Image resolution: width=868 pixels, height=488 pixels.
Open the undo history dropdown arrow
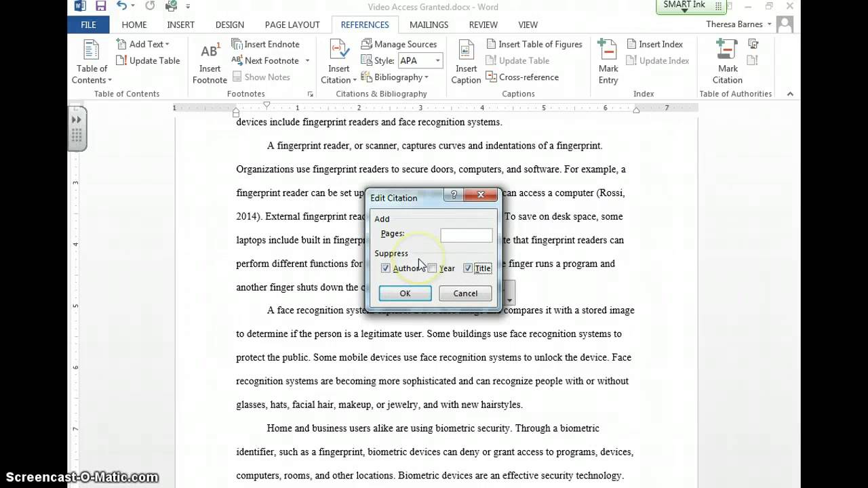132,7
